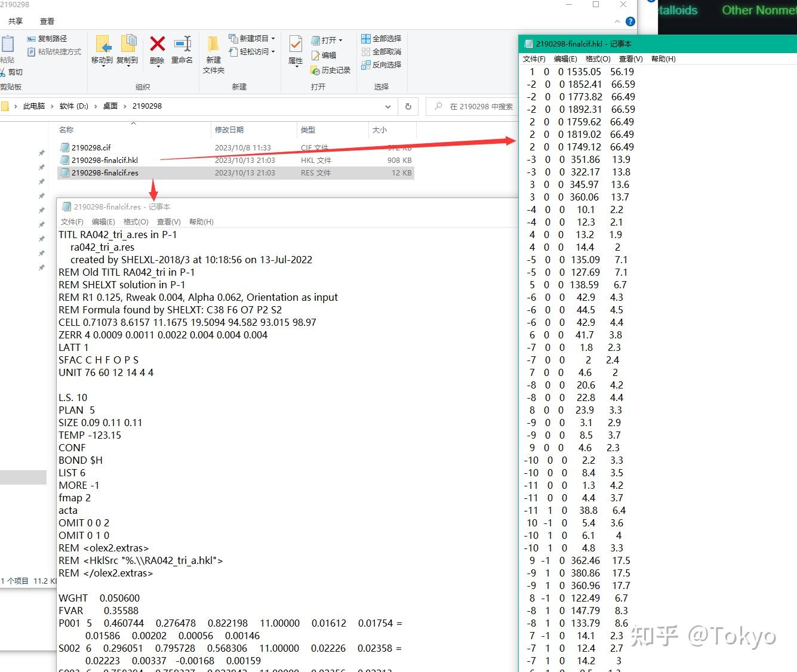The height and width of the screenshot is (672, 797).
Task: Click the Move to (移动到) icon
Action: coord(102,44)
